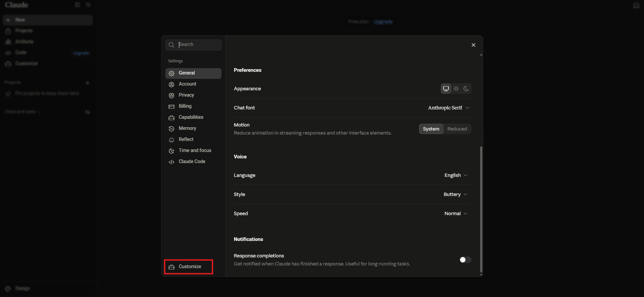Image resolution: width=644 pixels, height=297 pixels.
Task: Toggle the Response completions notification switch
Action: [x=465, y=260]
